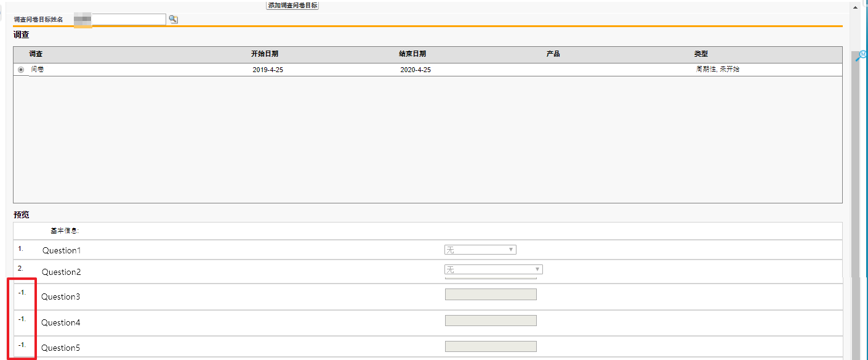
Task: Focus the 调查问卷目标姓名 text field
Action: 128,20
